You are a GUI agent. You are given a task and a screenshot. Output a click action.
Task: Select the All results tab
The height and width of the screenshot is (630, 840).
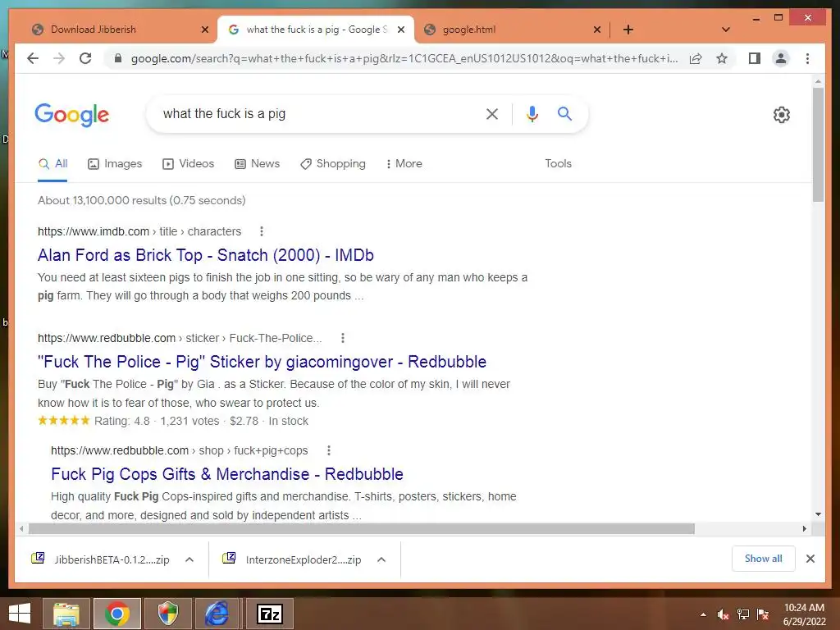(x=52, y=164)
